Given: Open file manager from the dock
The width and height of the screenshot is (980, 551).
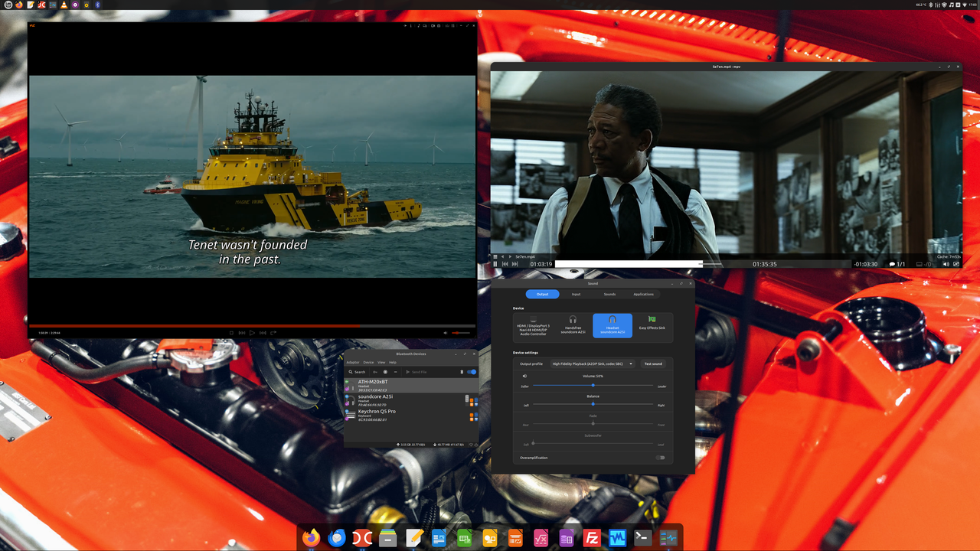Looking at the screenshot, I should (x=387, y=538).
